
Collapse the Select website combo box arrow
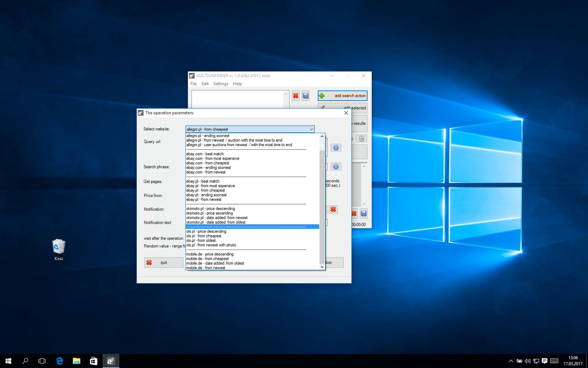[x=311, y=129]
